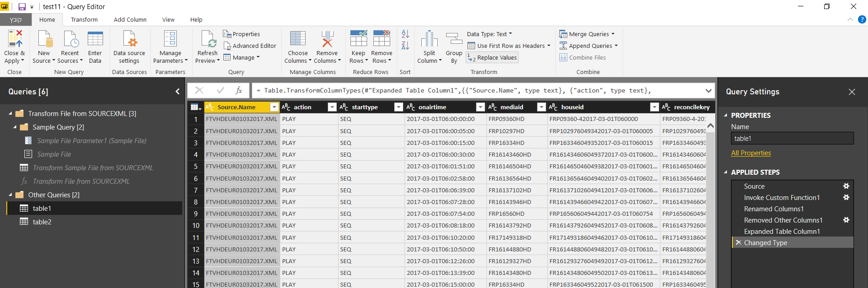This screenshot has height=288, width=868.
Task: Click the Refresh Preview icon
Action: (x=208, y=39)
